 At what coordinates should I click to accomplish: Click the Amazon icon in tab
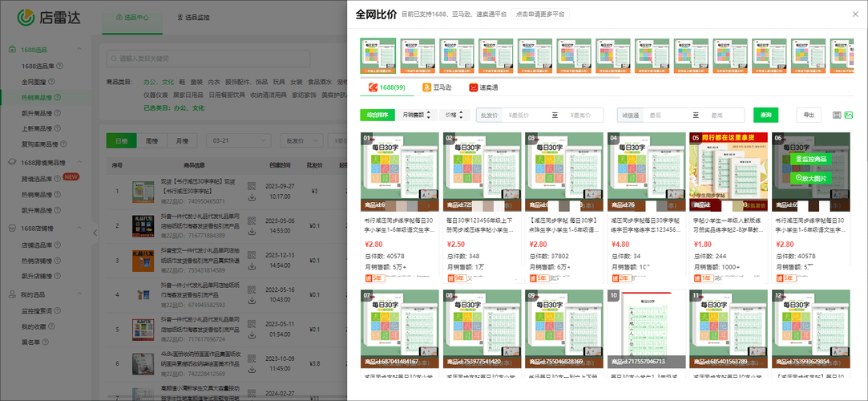click(427, 87)
